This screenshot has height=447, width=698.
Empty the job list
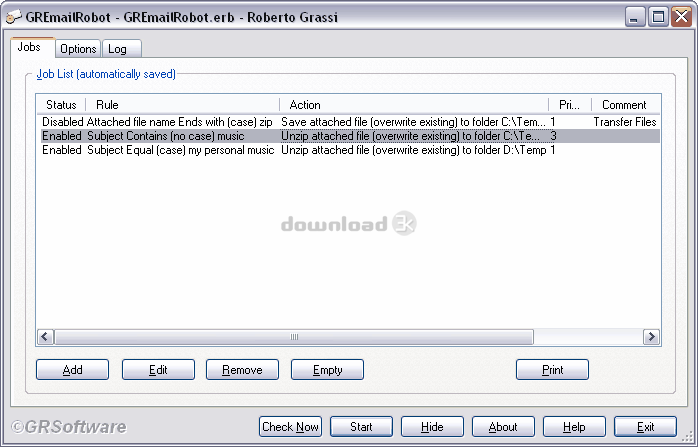click(x=327, y=370)
